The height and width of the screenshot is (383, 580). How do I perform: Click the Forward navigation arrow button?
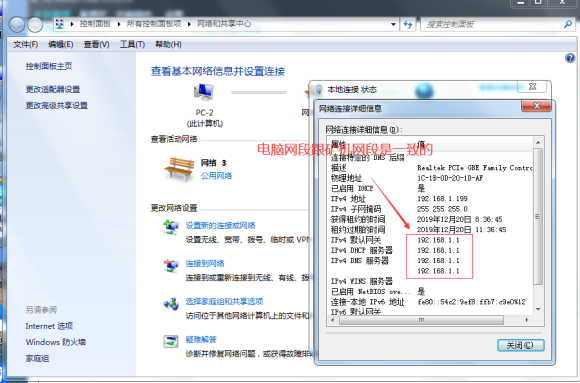[x=35, y=24]
